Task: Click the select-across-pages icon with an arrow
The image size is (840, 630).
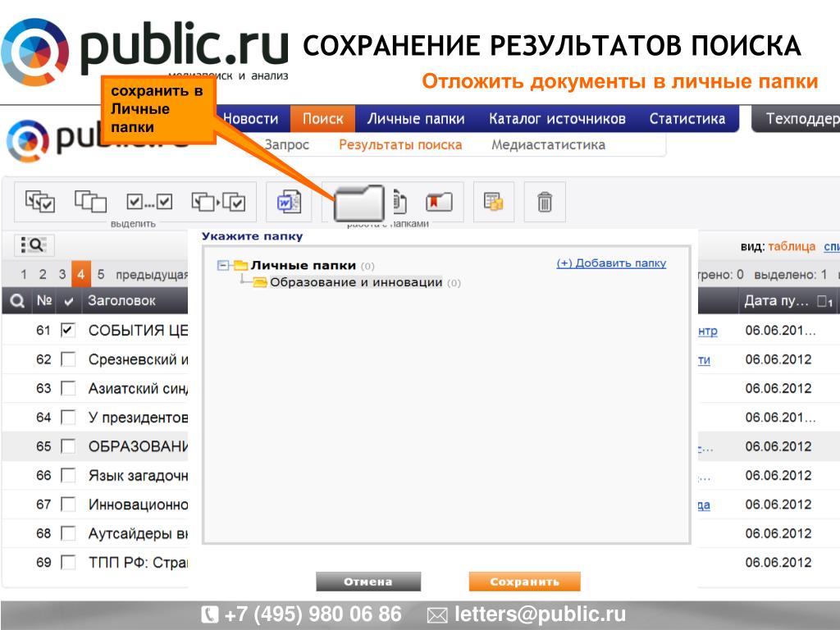Action: click(x=218, y=202)
